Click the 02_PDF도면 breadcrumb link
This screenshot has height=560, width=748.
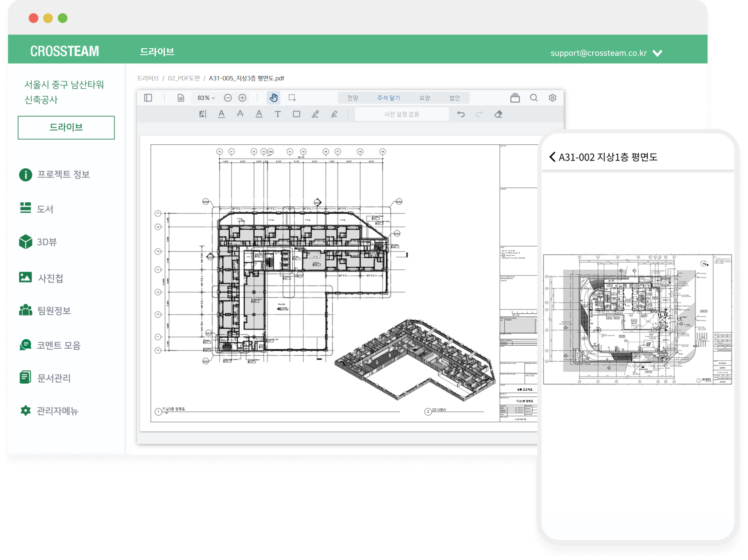pos(183,78)
